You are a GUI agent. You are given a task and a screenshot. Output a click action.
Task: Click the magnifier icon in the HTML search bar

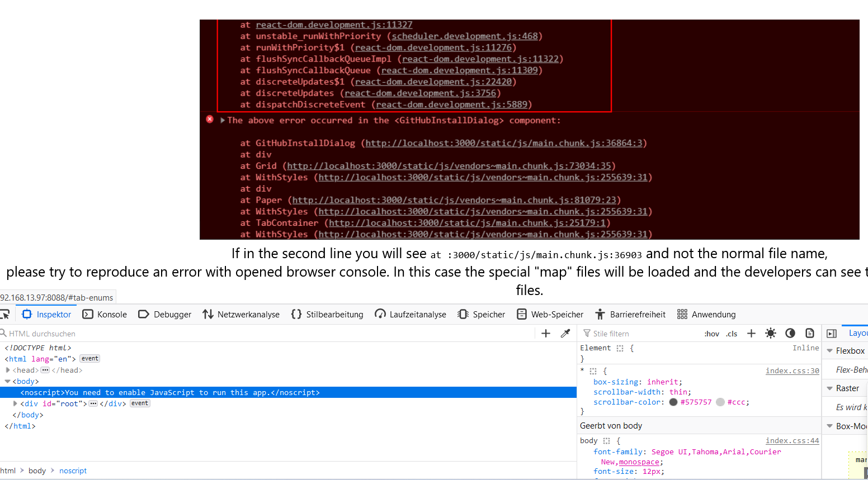tap(3, 333)
